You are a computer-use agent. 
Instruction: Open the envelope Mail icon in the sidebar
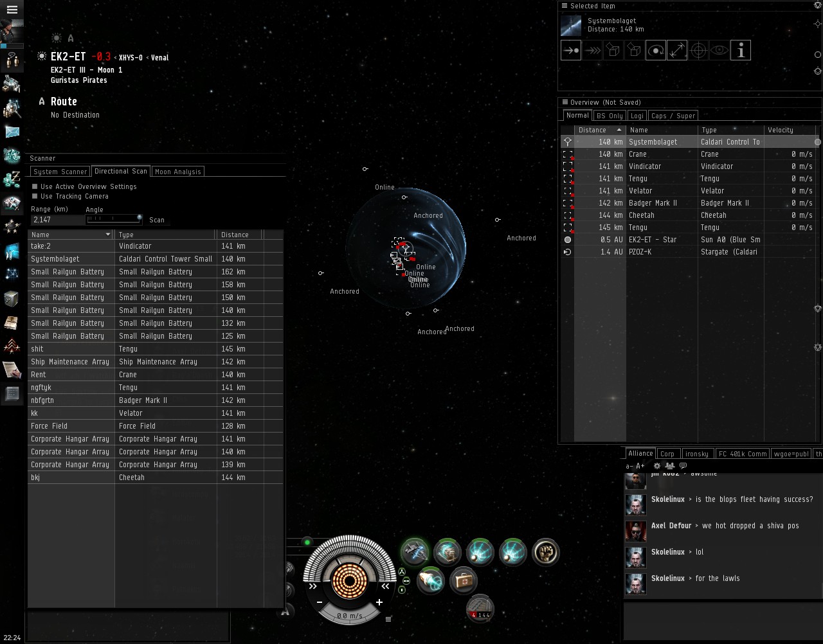tap(12, 132)
